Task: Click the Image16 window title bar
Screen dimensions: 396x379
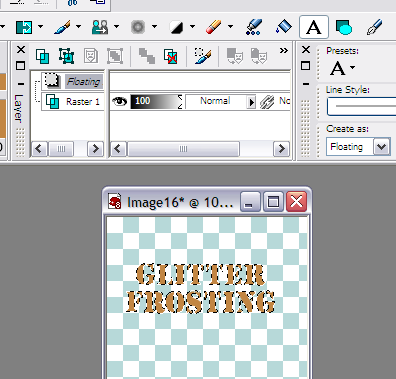Action: [207, 202]
